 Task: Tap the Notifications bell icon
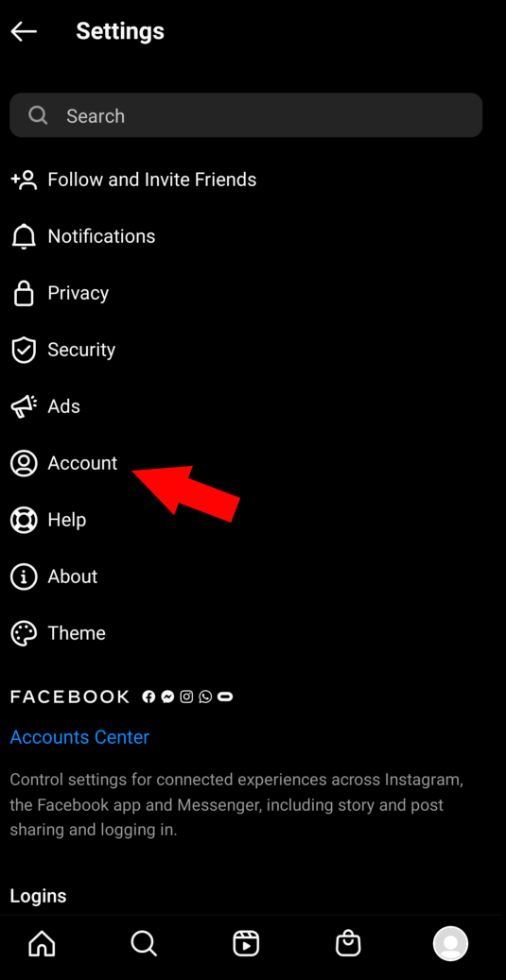point(24,236)
